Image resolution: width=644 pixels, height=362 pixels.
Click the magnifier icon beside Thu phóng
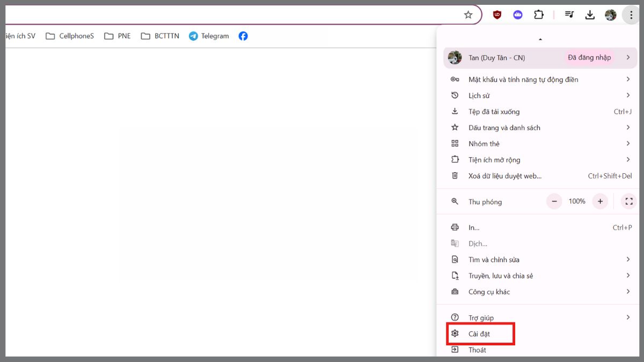coord(455,202)
